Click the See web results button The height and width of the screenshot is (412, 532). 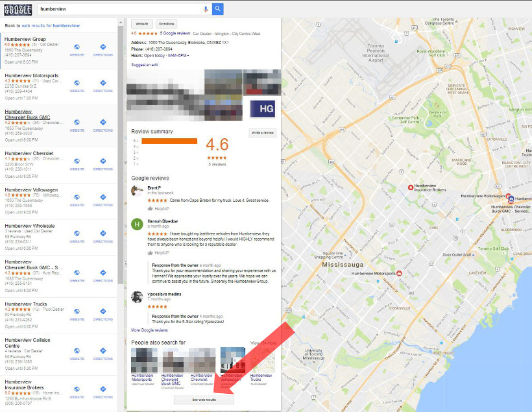[203, 400]
